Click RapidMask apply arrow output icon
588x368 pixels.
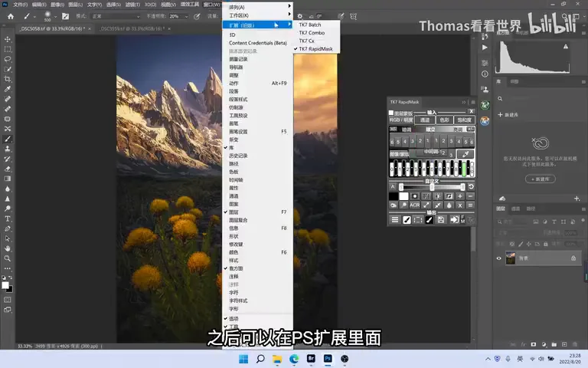[x=454, y=220]
